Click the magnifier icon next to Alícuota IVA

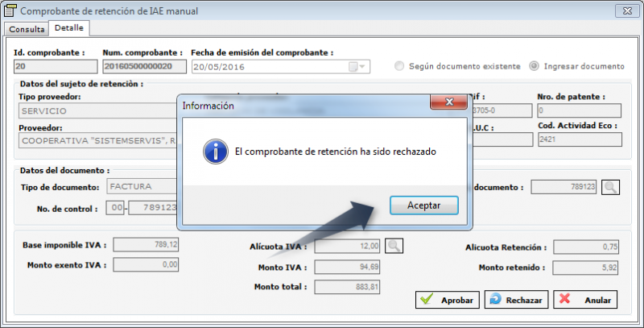point(394,246)
